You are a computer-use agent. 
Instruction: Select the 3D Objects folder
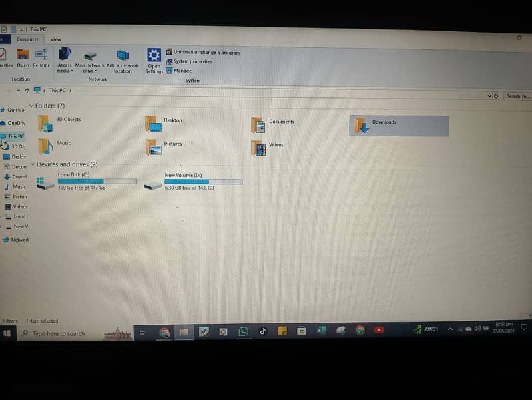pos(59,124)
